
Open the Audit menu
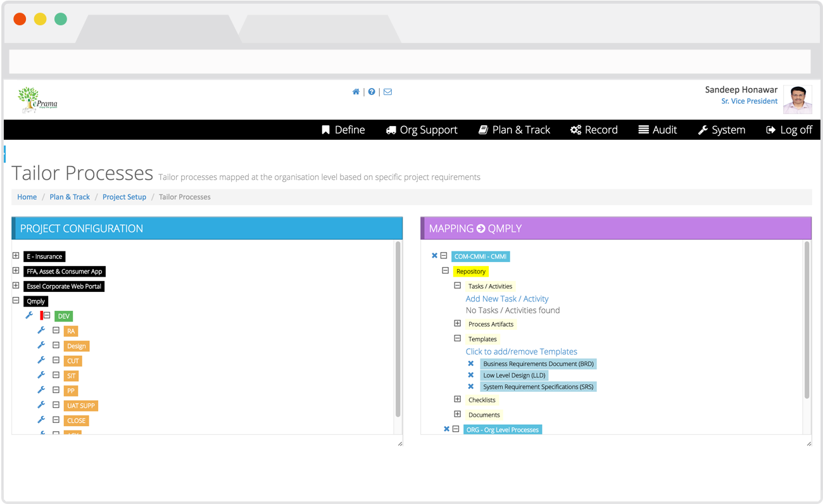(657, 130)
